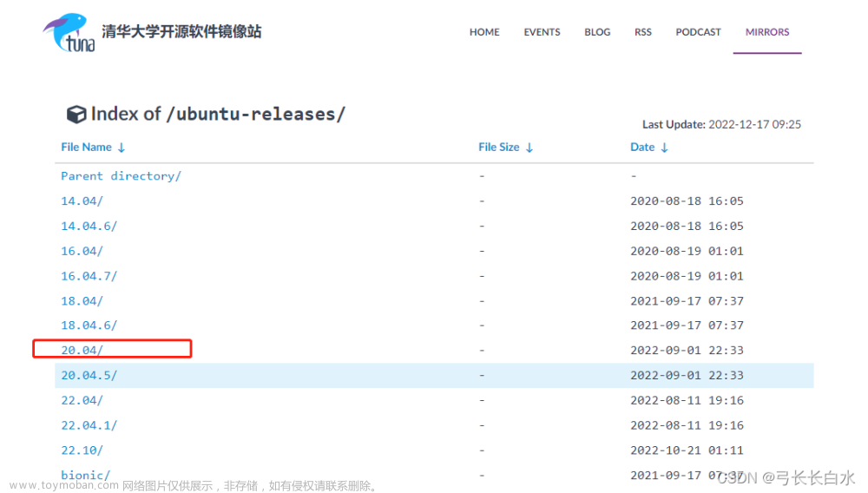Open the RSS feed link

[642, 32]
